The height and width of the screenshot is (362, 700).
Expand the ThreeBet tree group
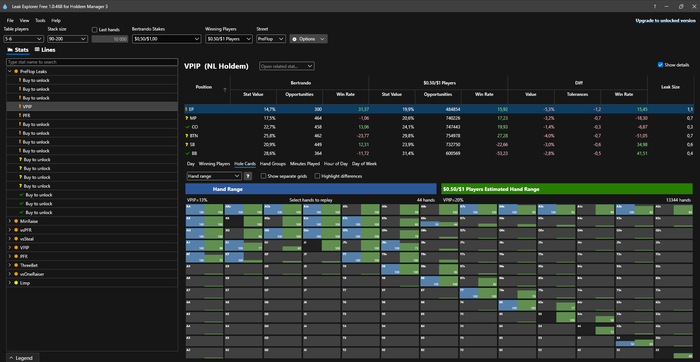[x=10, y=265]
